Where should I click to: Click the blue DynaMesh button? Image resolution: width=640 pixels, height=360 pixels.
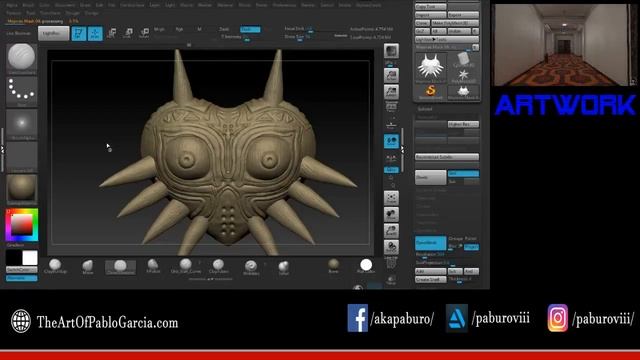click(x=430, y=243)
